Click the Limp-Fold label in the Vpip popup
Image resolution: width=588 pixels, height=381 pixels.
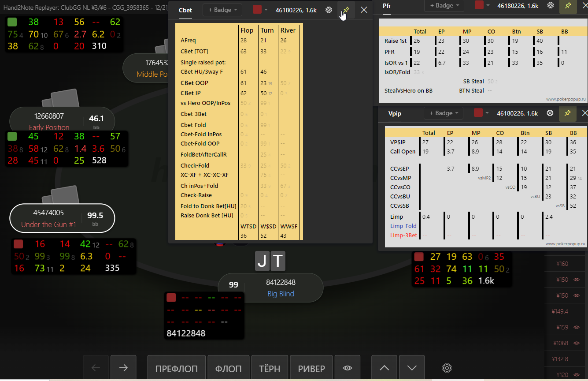pos(403,226)
